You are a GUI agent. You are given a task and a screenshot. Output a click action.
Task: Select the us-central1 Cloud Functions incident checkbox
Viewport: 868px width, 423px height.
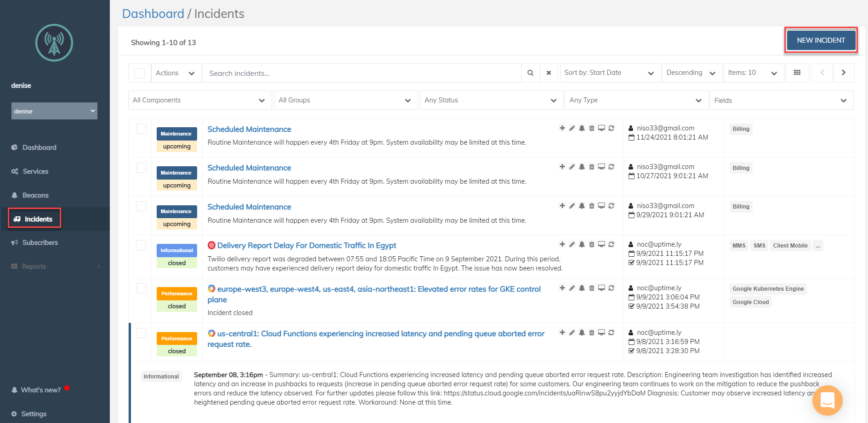(x=141, y=333)
